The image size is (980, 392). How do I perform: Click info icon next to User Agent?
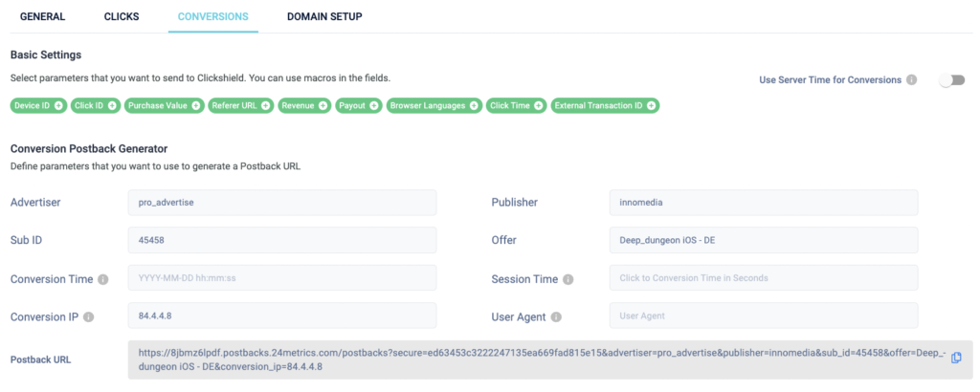point(556,317)
